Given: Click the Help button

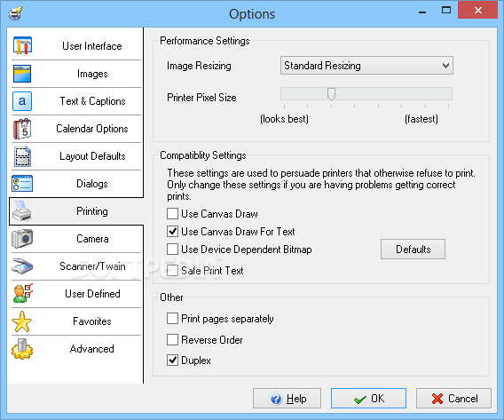Looking at the screenshot, I should click(287, 399).
